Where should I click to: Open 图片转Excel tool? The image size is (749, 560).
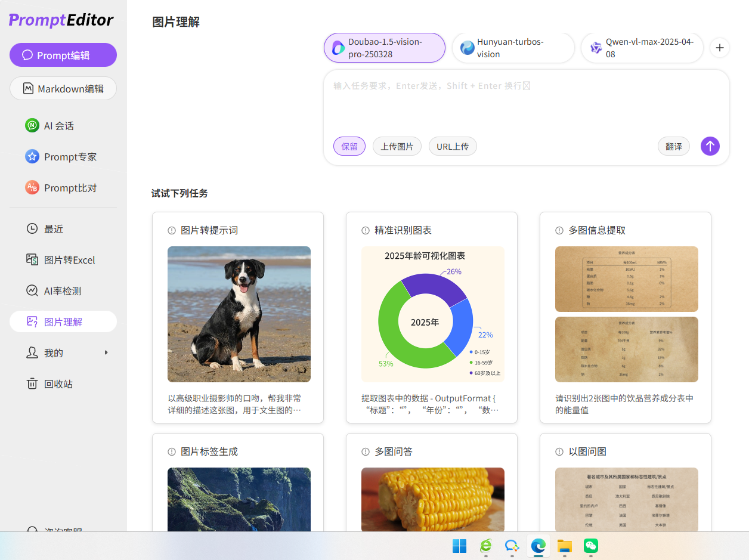[x=69, y=260]
